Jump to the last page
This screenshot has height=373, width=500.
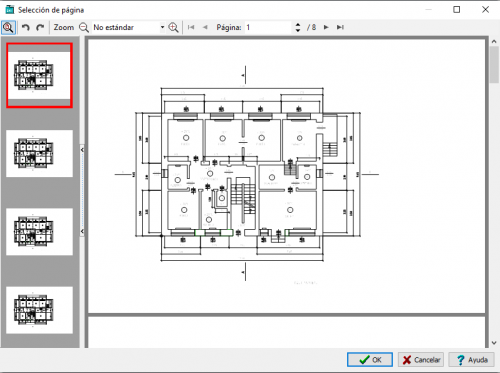pyautogui.click(x=340, y=27)
